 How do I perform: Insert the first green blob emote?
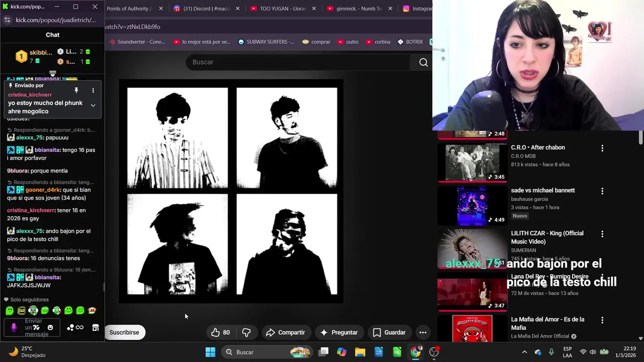(x=10, y=311)
